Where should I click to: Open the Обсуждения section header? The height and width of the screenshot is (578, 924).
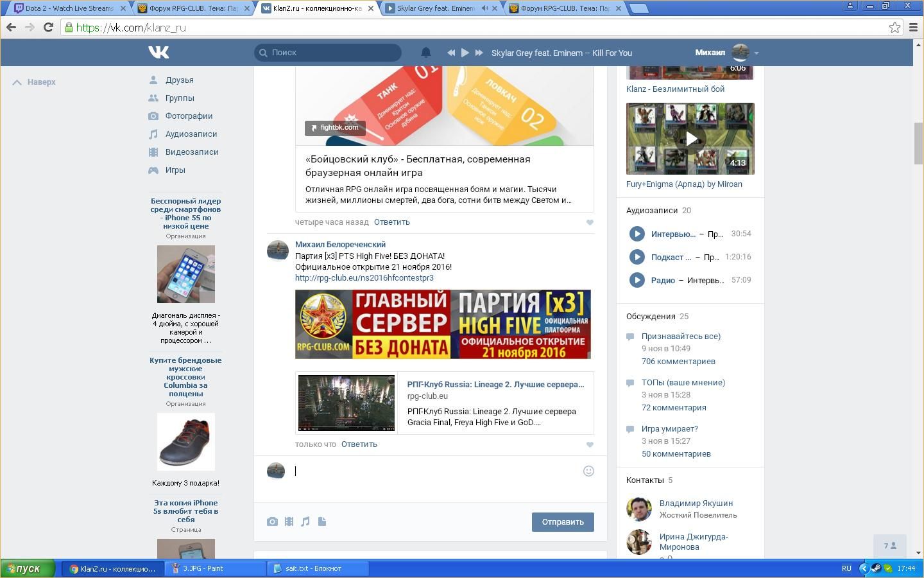[x=651, y=317]
